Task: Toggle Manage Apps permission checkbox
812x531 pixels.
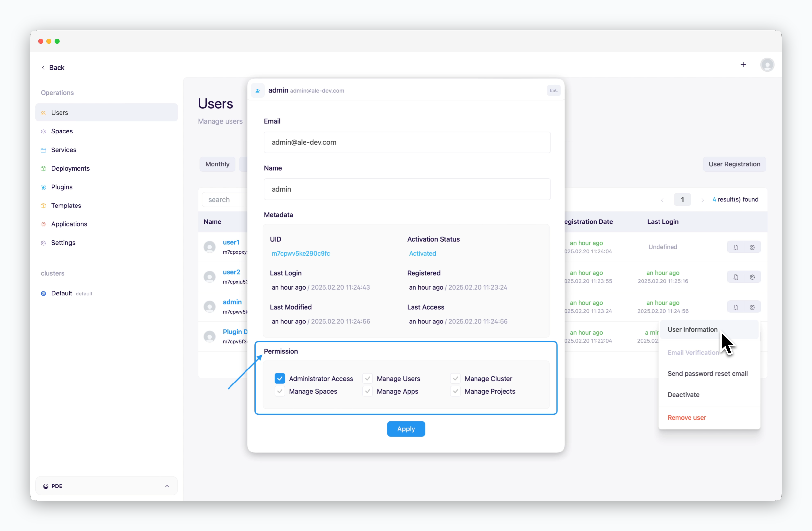Action: (x=367, y=391)
